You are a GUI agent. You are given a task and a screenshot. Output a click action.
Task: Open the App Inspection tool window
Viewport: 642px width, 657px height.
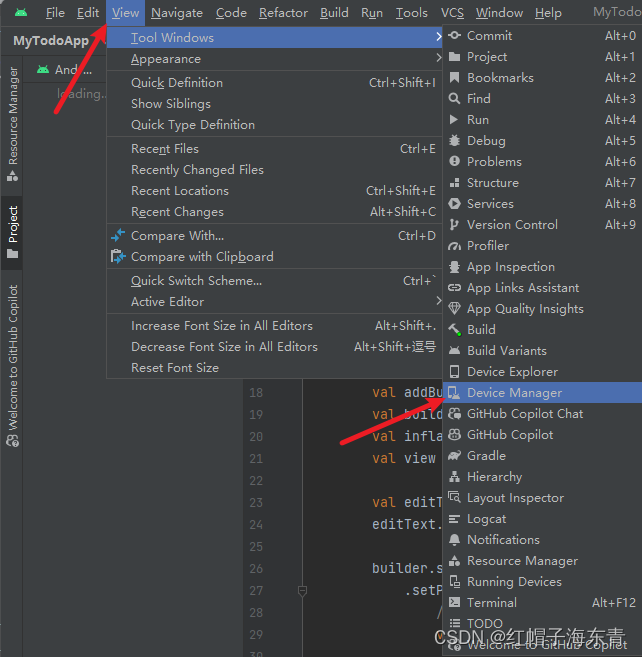click(x=542, y=267)
